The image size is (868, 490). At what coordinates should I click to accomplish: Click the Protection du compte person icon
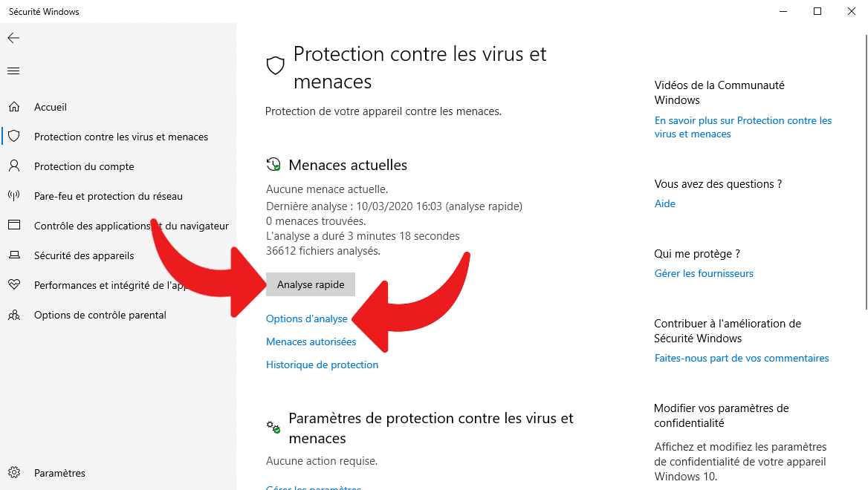pyautogui.click(x=14, y=166)
